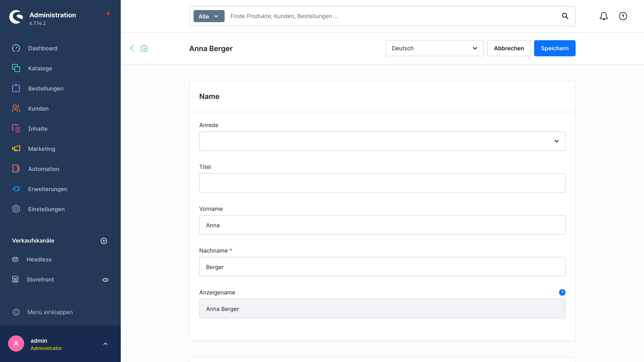Click the Marketing megaphone icon
Viewport: 644px width, 362px height.
point(16,149)
